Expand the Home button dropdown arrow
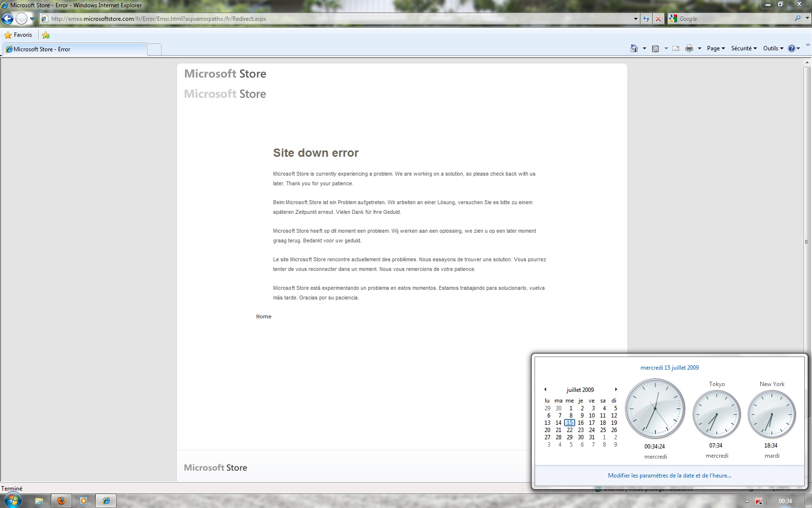812x508 pixels. (x=644, y=48)
